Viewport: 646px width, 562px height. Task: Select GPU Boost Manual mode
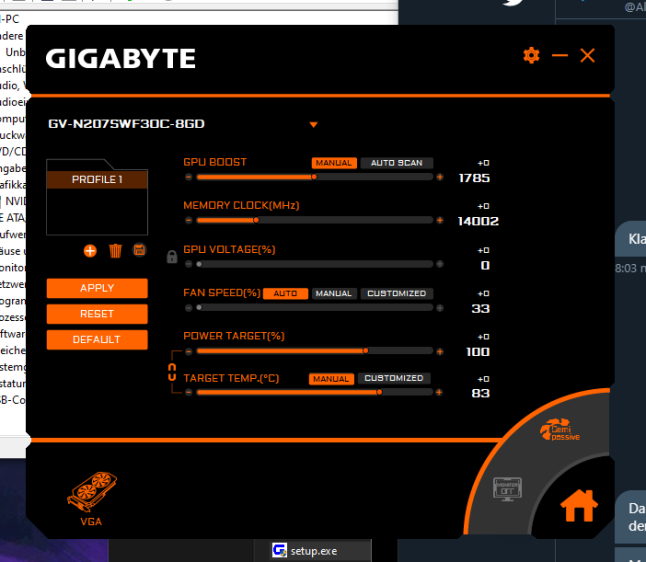[334, 163]
